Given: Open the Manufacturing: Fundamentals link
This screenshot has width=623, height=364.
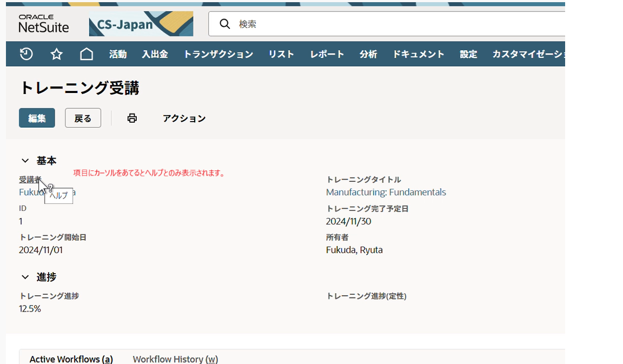Looking at the screenshot, I should point(386,192).
